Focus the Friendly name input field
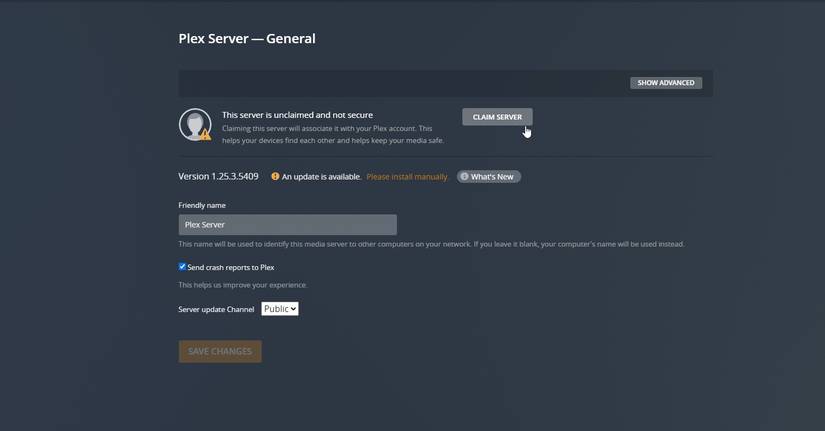This screenshot has height=431, width=825. pyautogui.click(x=287, y=225)
